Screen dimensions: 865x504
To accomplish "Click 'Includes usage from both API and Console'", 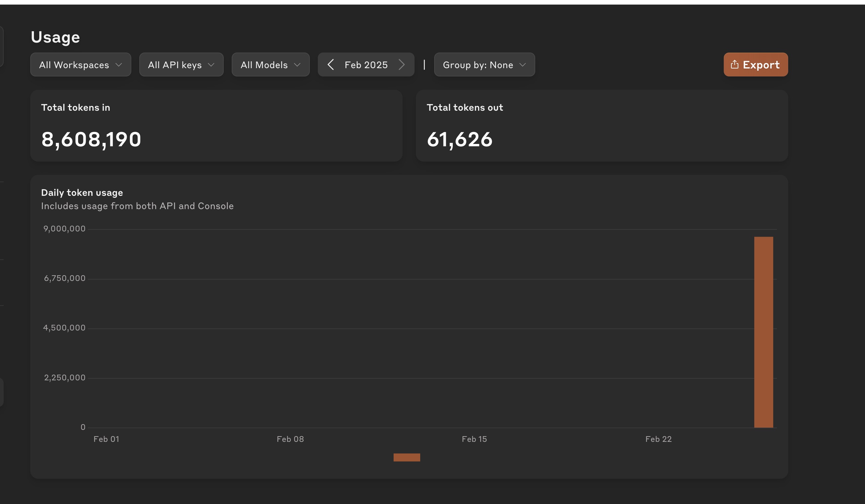I will (137, 206).
